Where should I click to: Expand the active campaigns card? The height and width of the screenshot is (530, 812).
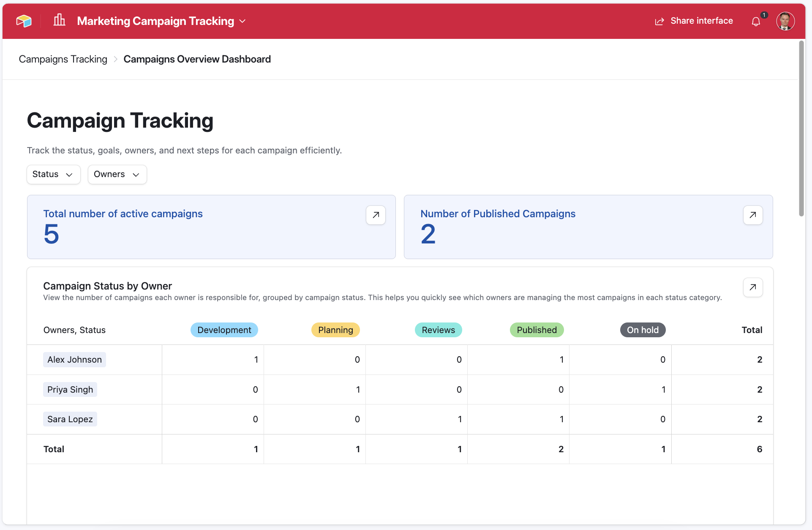pyautogui.click(x=376, y=215)
